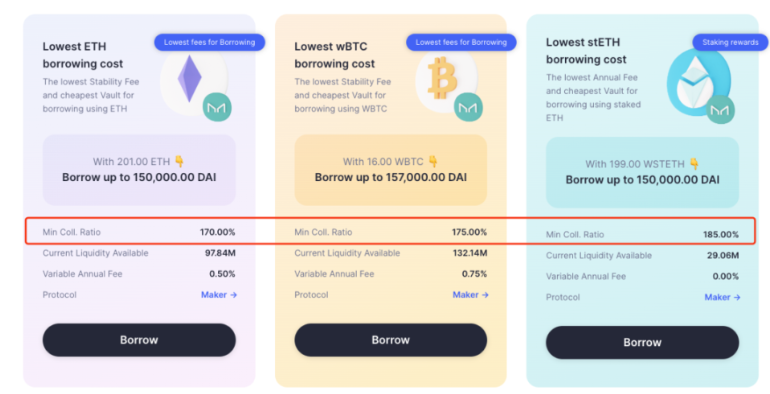
Task: Open Maker protocol link in wBTC card
Action: [x=470, y=295]
